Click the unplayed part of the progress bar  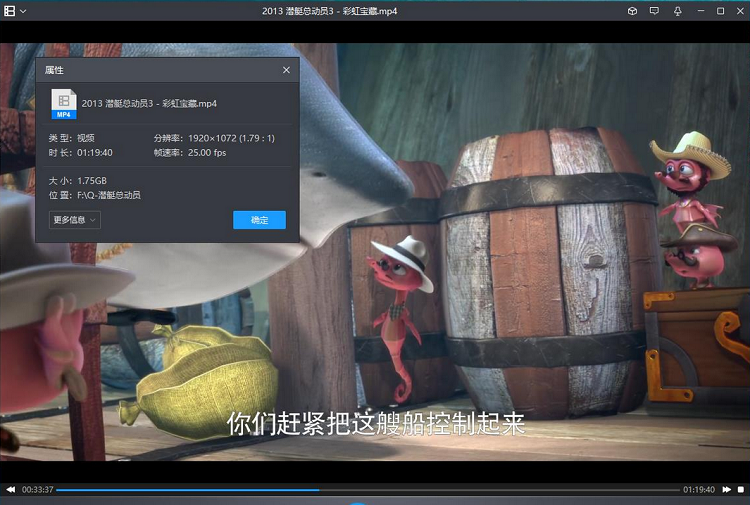point(500,490)
